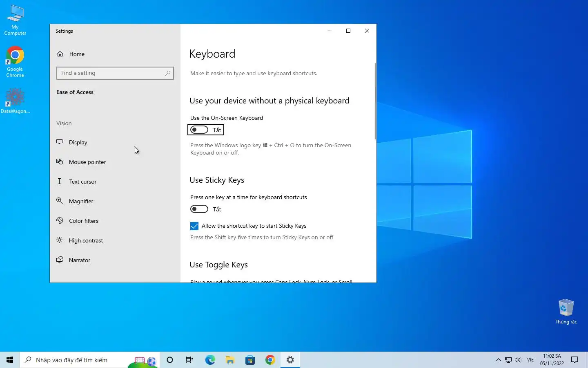
Task: Click the Keyboard page title
Action: tap(212, 54)
